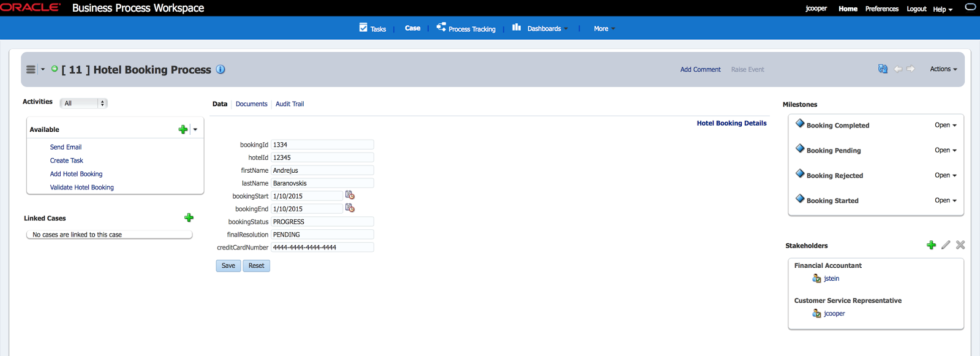Click Logout
The image size is (980, 356).
click(916, 9)
